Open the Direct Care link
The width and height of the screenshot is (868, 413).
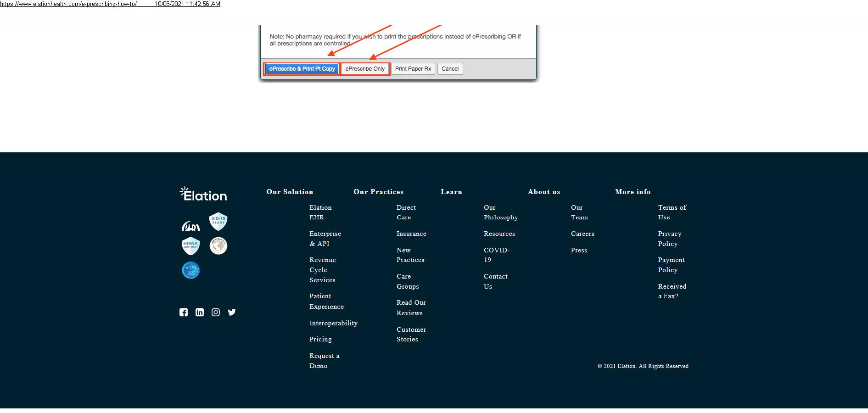click(x=406, y=212)
